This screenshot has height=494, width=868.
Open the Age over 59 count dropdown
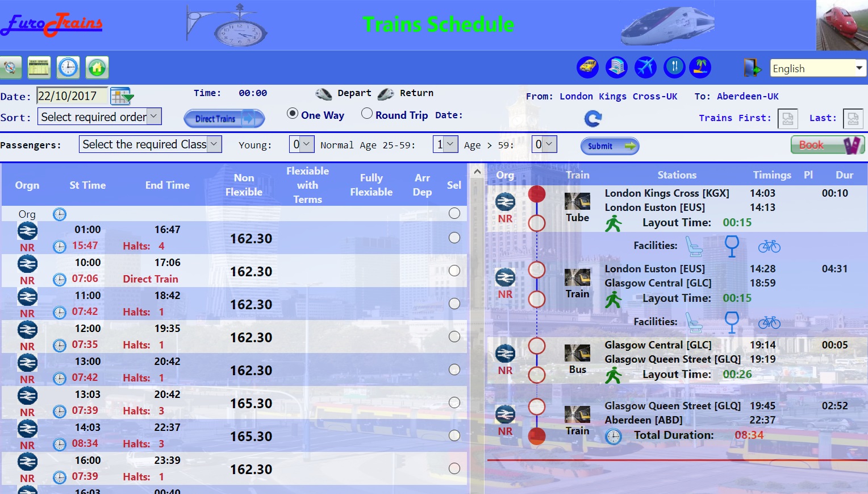pos(544,144)
